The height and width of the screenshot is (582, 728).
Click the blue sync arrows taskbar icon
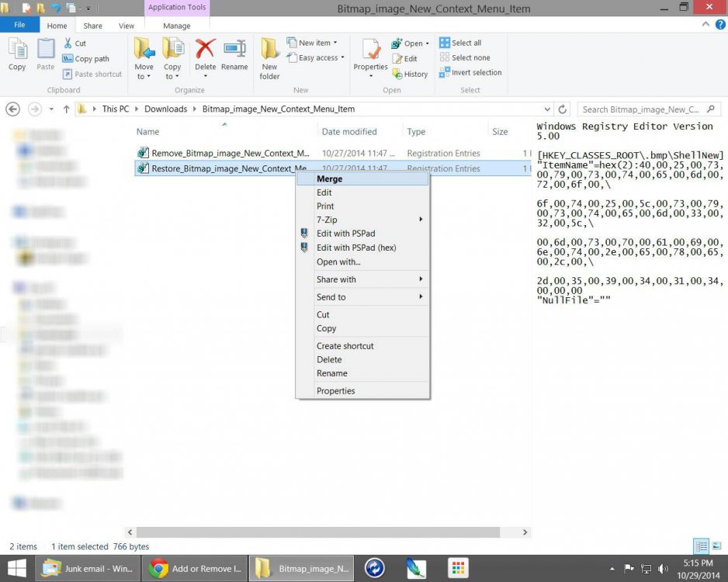click(374, 569)
